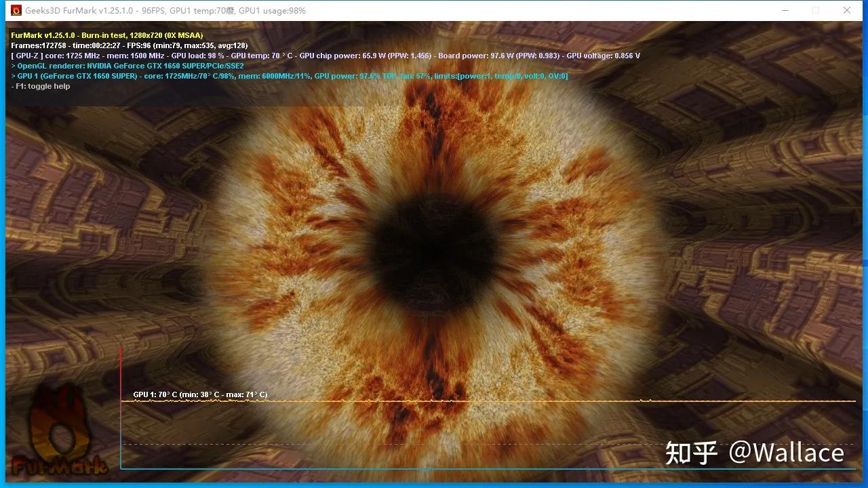Click the orange temperature graph line
The width and height of the screenshot is (868, 488).
point(475,401)
